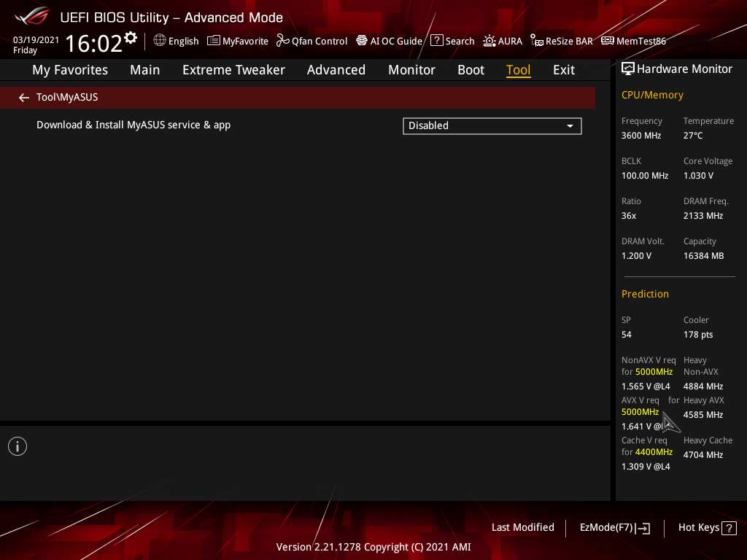747x560 pixels.
Task: Click the Version 2.21.1278 copyright text
Action: coord(373,547)
